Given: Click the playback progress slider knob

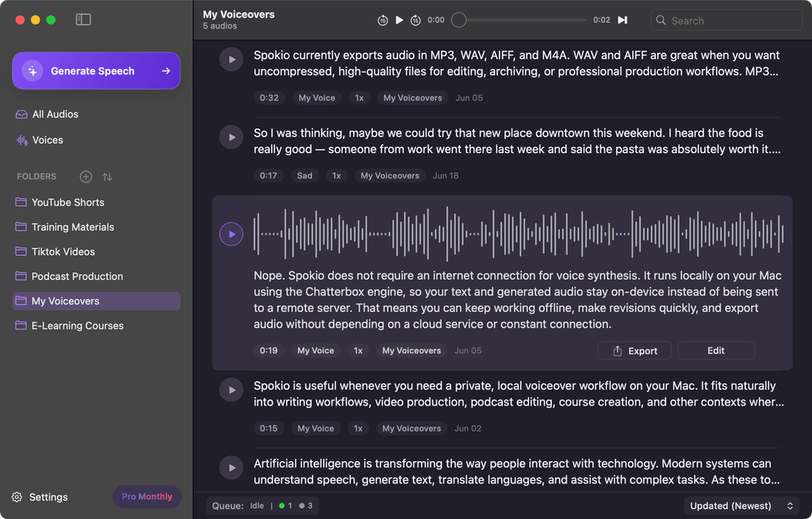Looking at the screenshot, I should pos(459,20).
